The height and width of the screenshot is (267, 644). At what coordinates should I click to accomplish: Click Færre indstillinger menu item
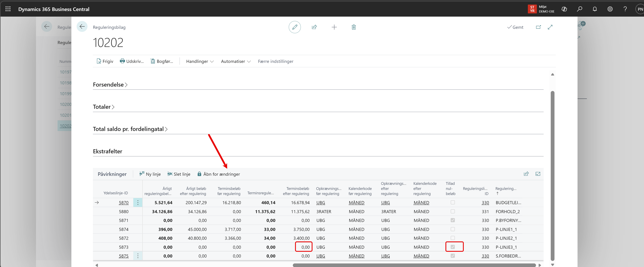(x=276, y=61)
